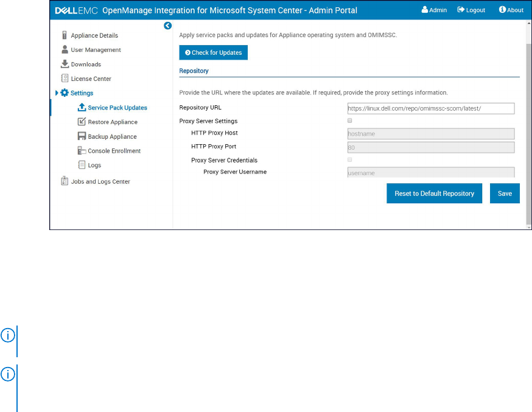Click the scrollbar up arrow
Screen dimensions: 532x412
(529, 23)
